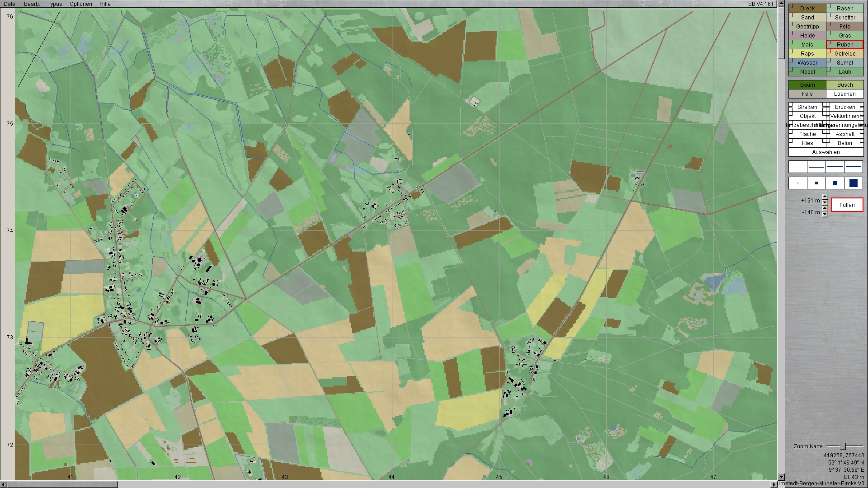Select the Baum tree placement tool
The image size is (868, 488).
pyautogui.click(x=807, y=85)
